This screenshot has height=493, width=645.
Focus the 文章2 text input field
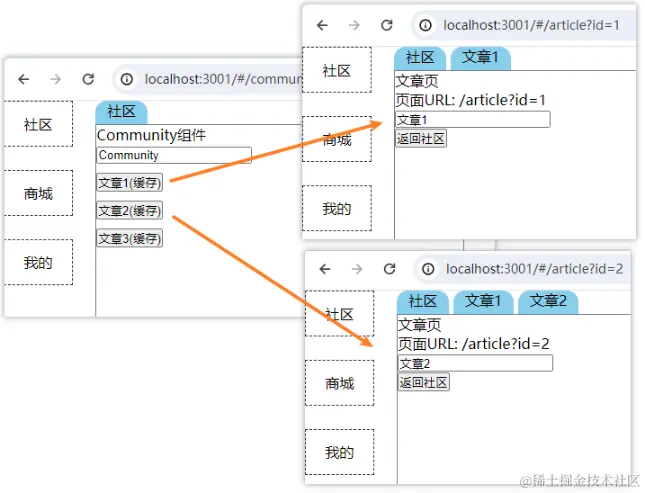[475, 363]
